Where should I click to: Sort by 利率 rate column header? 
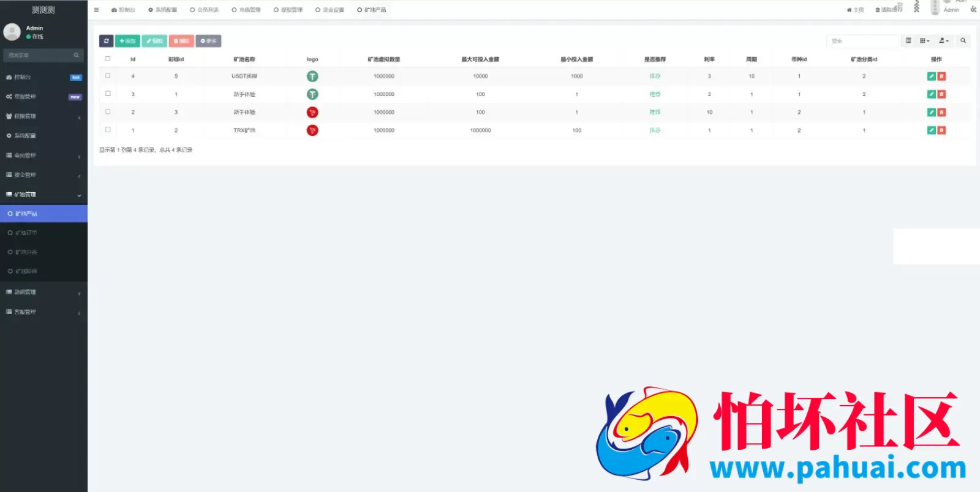(x=709, y=59)
